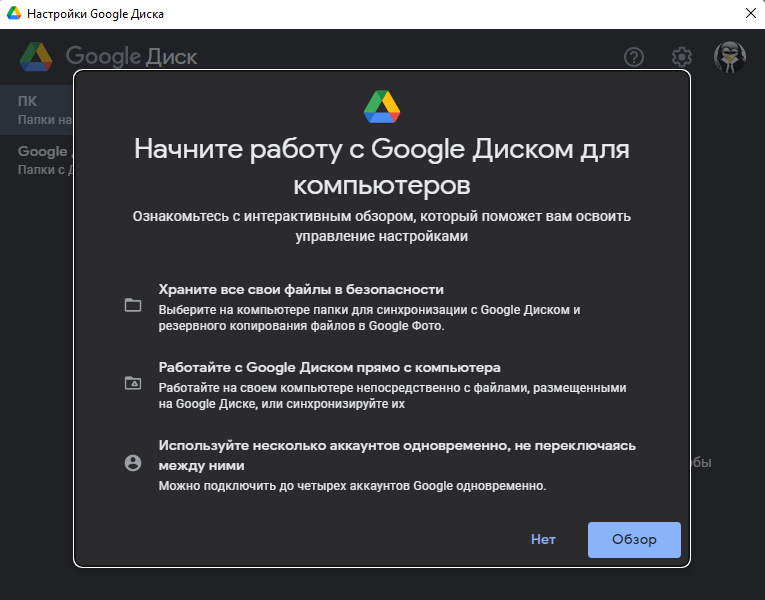Viewport: 765px width, 600px height.
Task: Click the Google Drive logo in dialog
Action: pos(382,107)
